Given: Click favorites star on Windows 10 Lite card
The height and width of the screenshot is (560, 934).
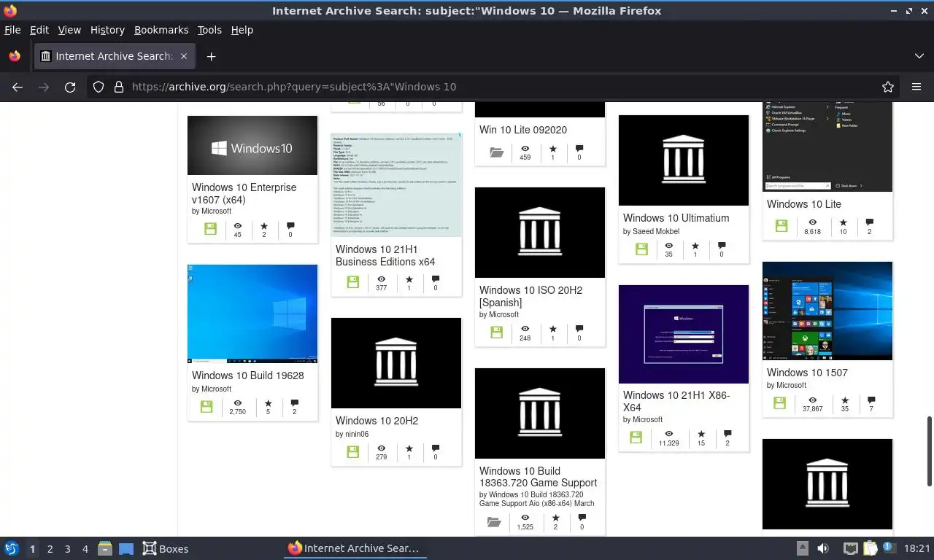Looking at the screenshot, I should 844,222.
